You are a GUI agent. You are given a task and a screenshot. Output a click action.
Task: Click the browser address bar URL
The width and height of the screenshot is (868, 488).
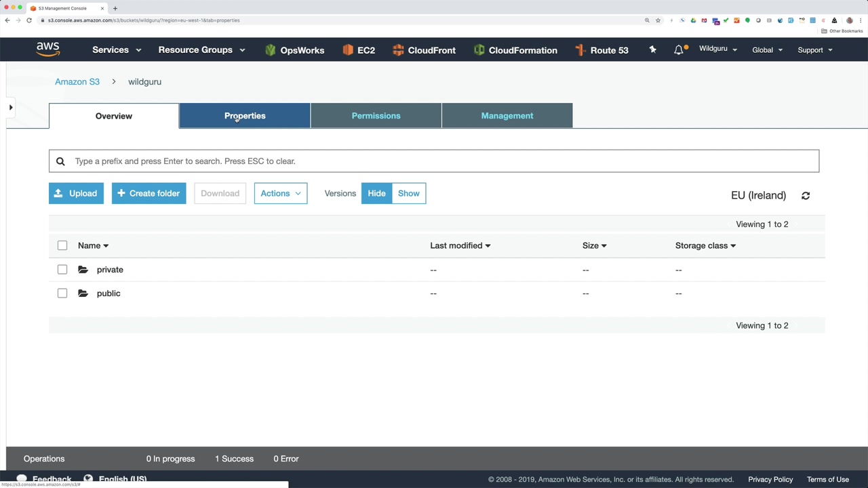[144, 20]
